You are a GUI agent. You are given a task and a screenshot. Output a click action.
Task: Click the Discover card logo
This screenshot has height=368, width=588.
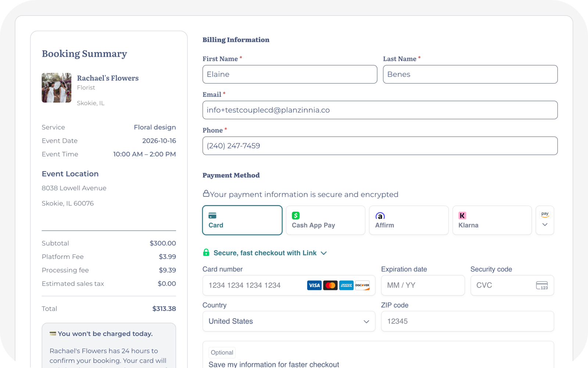362,285
